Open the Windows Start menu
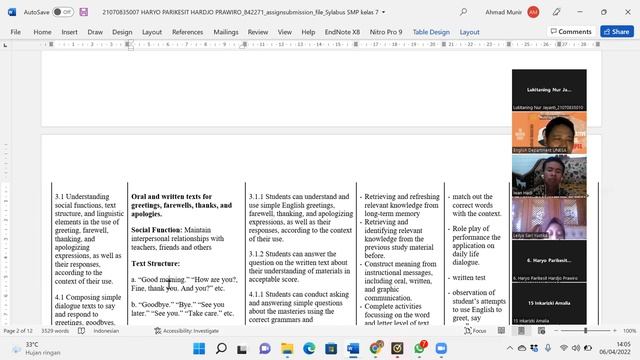This screenshot has height=360, width=640. [199, 349]
